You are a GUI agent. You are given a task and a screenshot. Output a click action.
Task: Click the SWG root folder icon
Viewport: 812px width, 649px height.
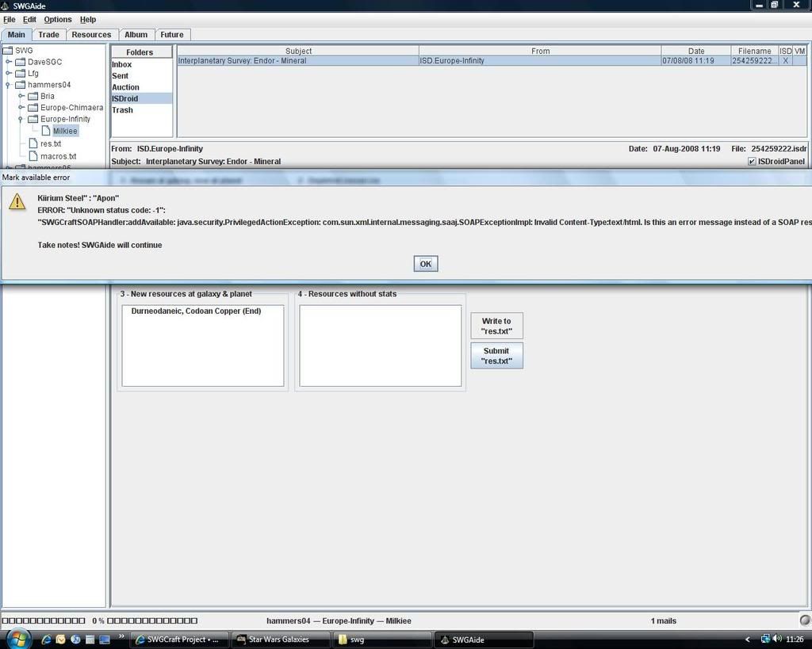[x=8, y=50]
